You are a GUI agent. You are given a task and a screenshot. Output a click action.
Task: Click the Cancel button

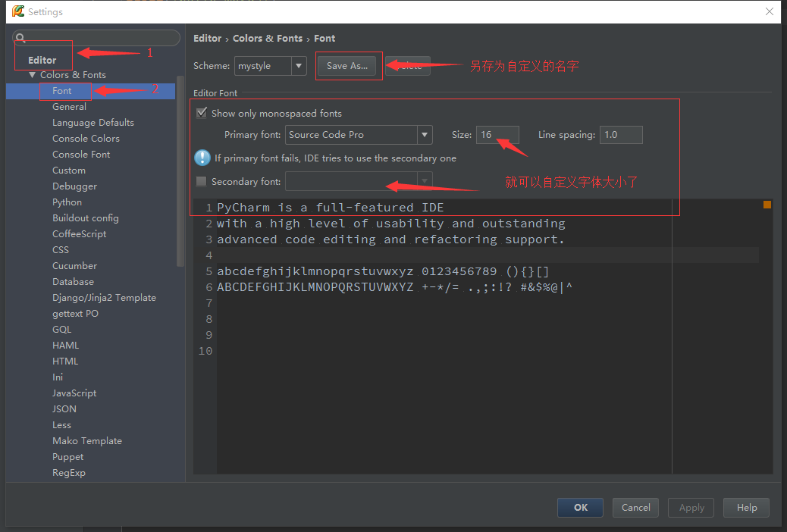point(635,508)
